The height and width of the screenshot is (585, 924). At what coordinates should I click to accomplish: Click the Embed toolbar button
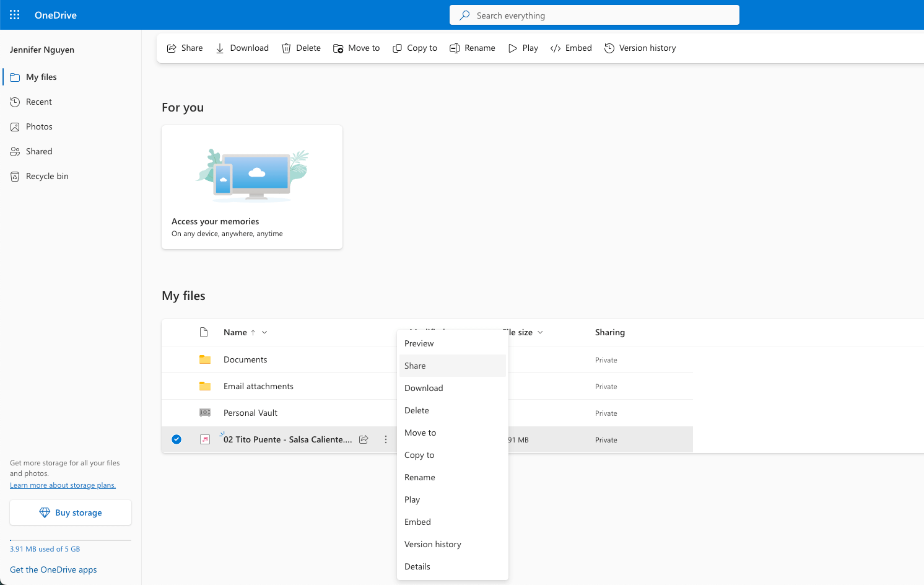point(571,48)
